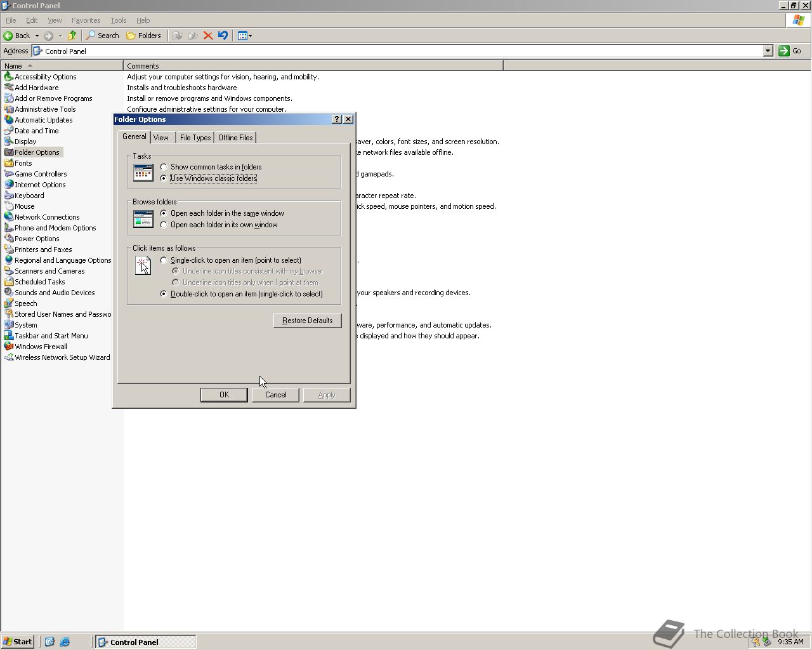The height and width of the screenshot is (650, 812).
Task: Switch to the File Types tab
Action: coord(195,138)
